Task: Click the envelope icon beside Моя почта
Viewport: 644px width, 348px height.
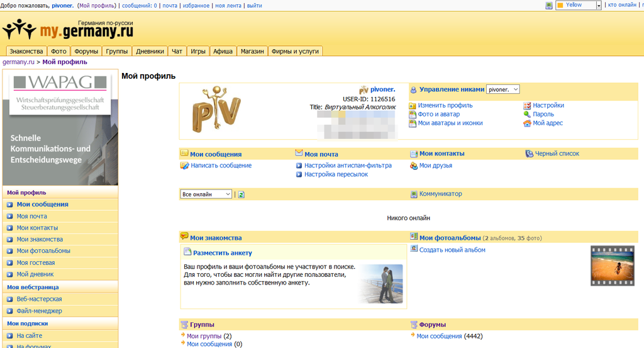Action: pos(299,153)
